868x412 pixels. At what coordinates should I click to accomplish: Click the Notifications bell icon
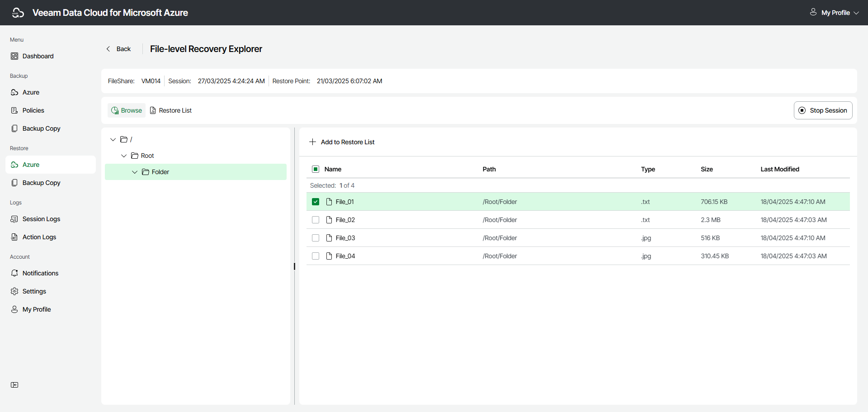[x=14, y=273]
